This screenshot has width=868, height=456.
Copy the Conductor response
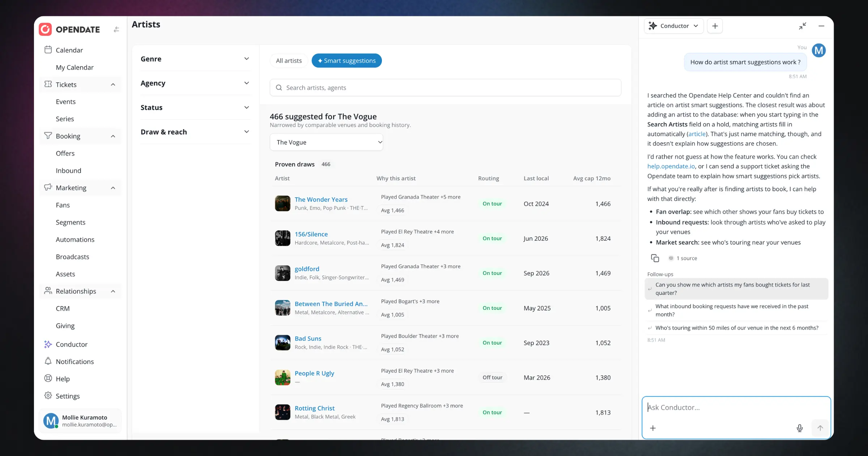[655, 258]
